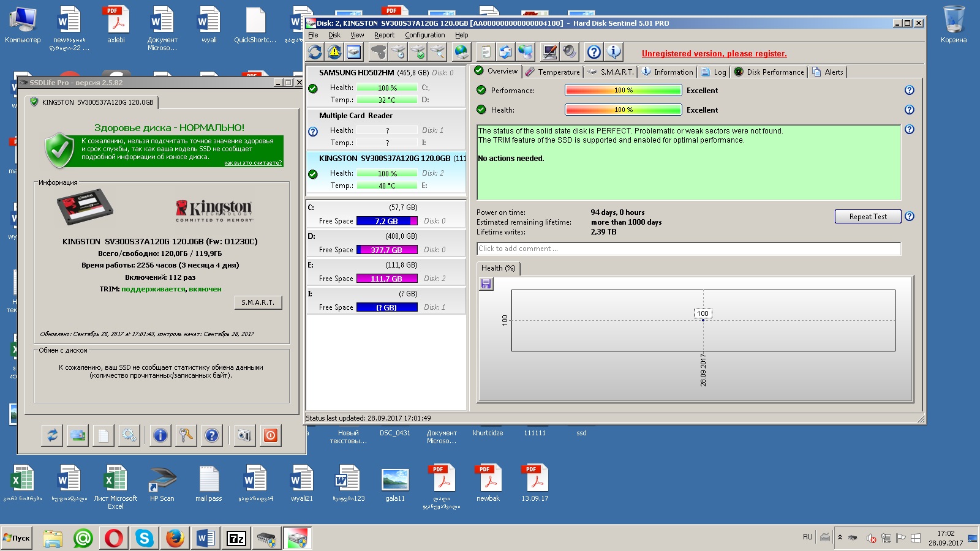Click the red power icon in SSDLife
980x551 pixels.
pyautogui.click(x=270, y=435)
